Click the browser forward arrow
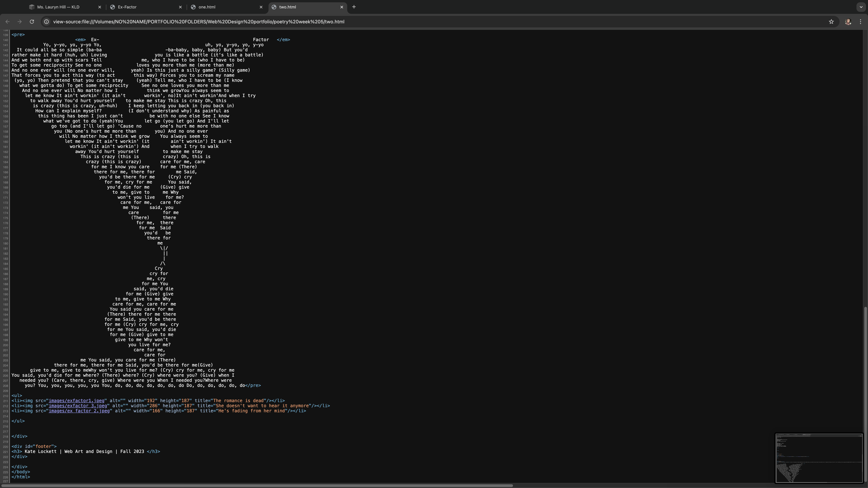This screenshot has height=488, width=868. point(19,22)
